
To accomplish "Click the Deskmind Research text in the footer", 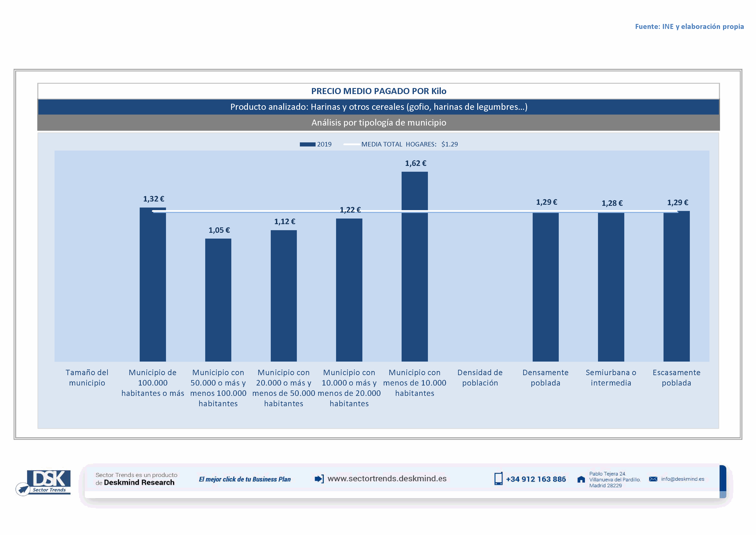I will pos(139,483).
